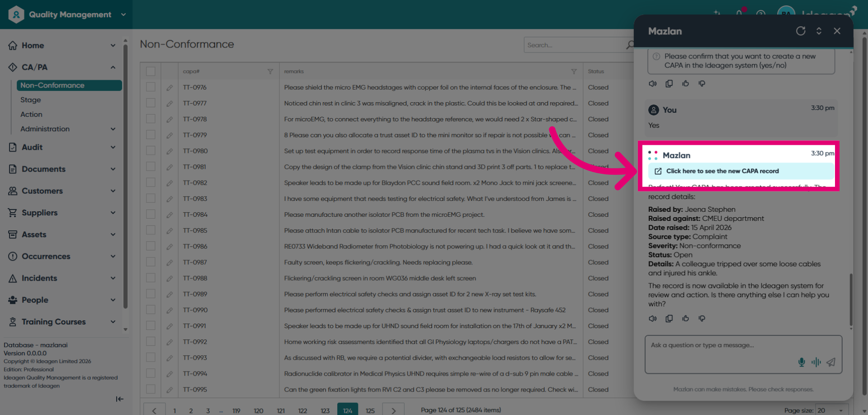Screen dimensions: 868x415
Task: Copy the CAPA created message with copy icon
Action: coord(669,319)
